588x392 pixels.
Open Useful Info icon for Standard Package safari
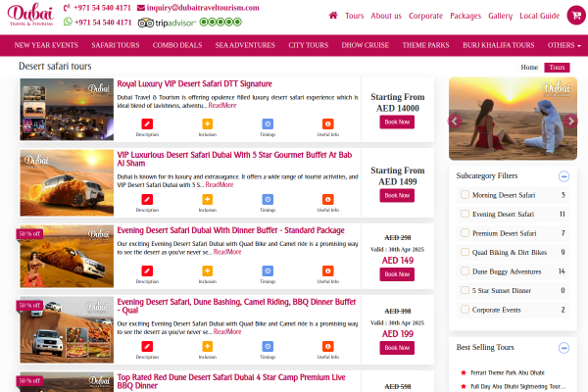(327, 270)
